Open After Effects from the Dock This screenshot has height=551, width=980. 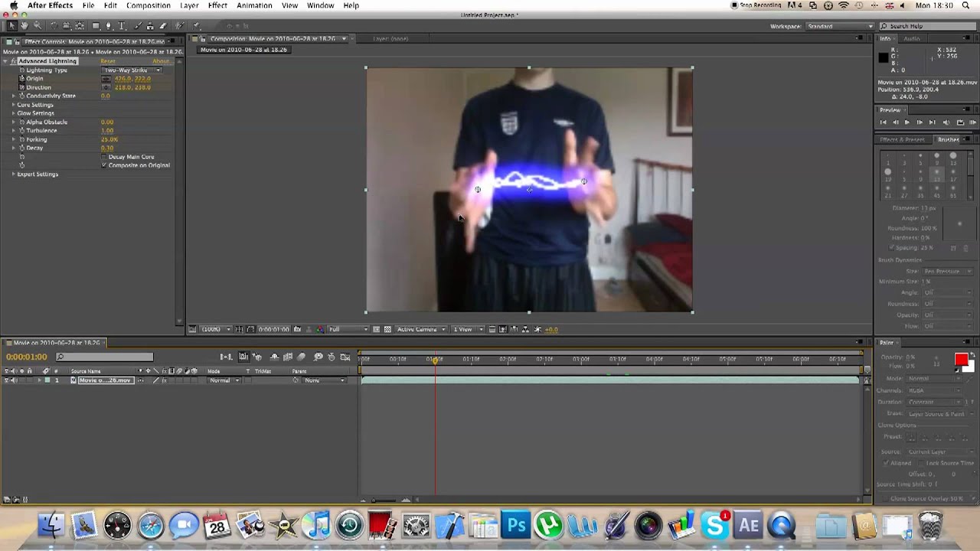coord(748,527)
